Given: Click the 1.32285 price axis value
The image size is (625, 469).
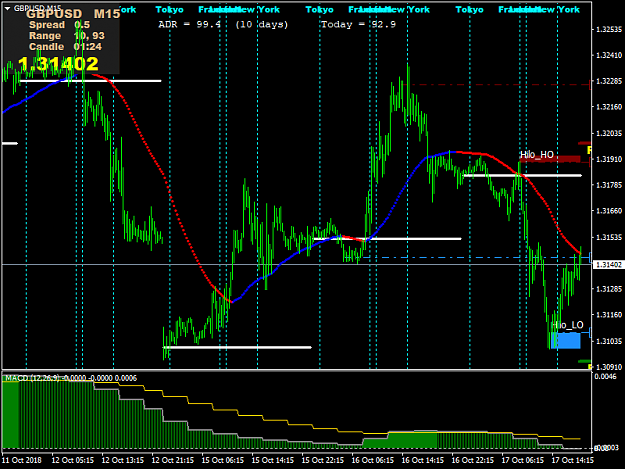Looking at the screenshot, I should 609,81.
